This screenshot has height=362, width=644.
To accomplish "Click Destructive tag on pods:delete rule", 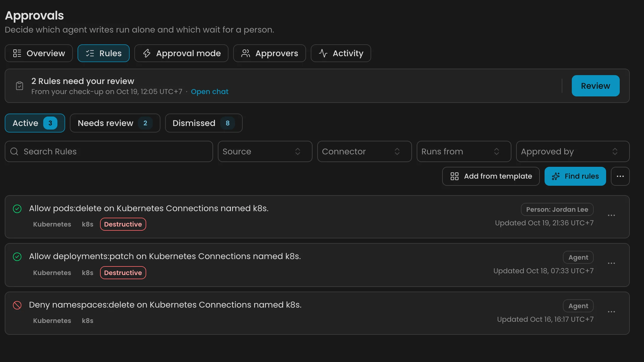I will click(x=123, y=224).
